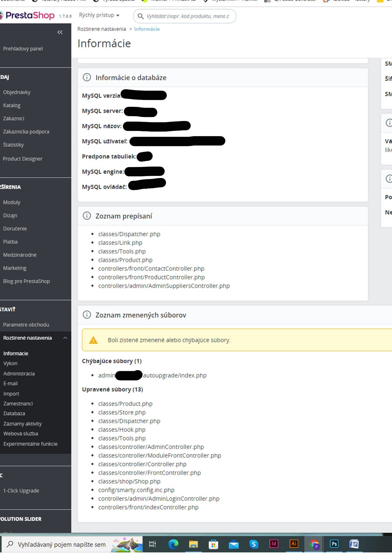This screenshot has height=555, width=392.
Task: Click Informácie breadcrumb link
Action: (x=147, y=29)
